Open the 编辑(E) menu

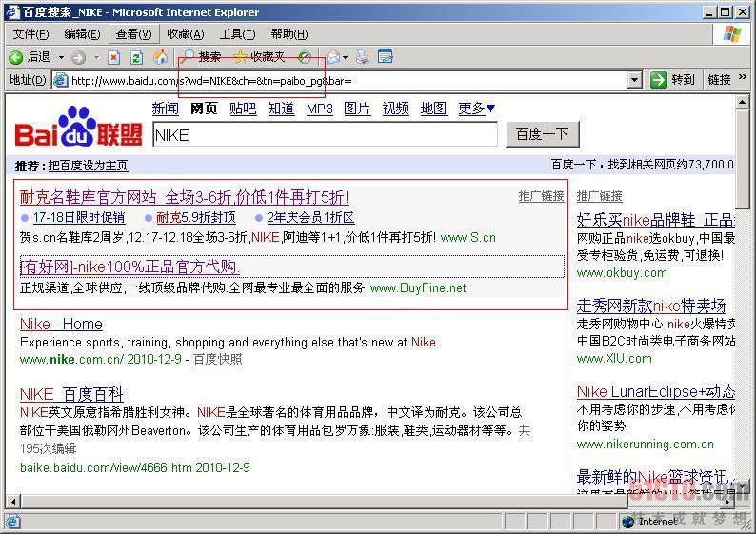82,34
